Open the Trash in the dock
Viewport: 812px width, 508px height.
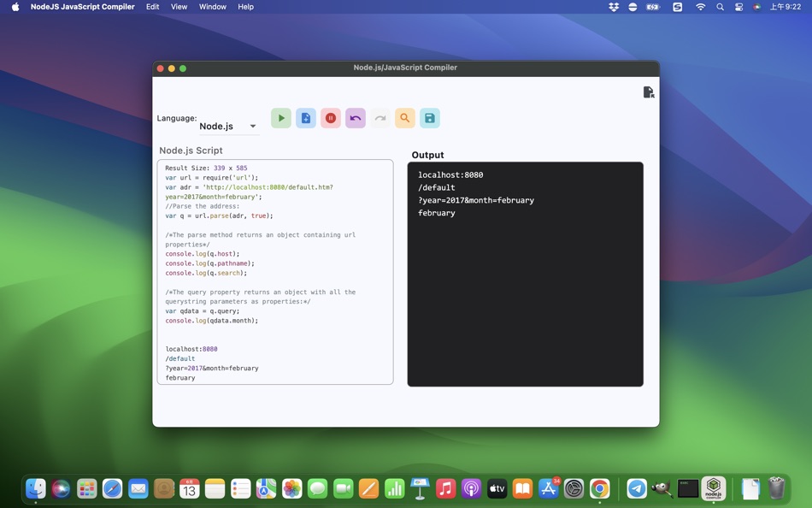pyautogui.click(x=776, y=488)
